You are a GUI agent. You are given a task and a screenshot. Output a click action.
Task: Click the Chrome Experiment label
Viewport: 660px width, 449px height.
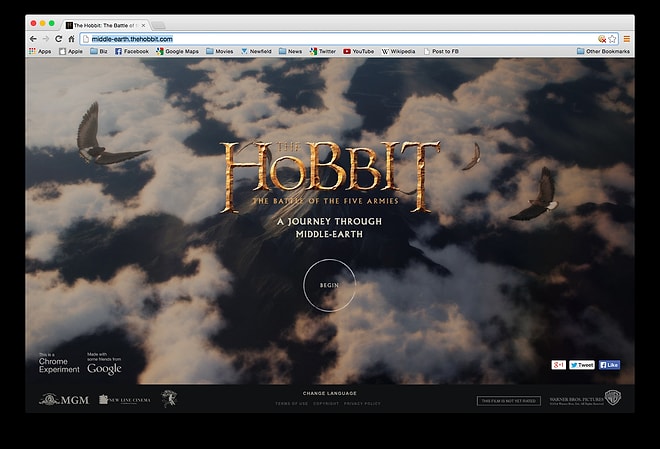59,364
